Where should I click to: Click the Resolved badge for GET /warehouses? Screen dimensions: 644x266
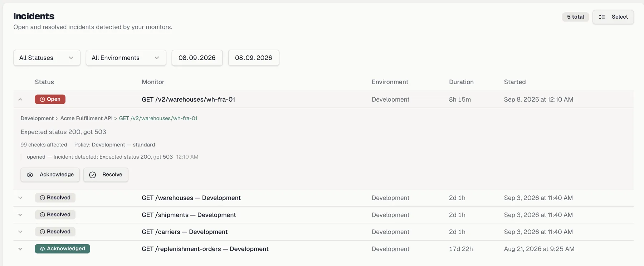click(55, 198)
